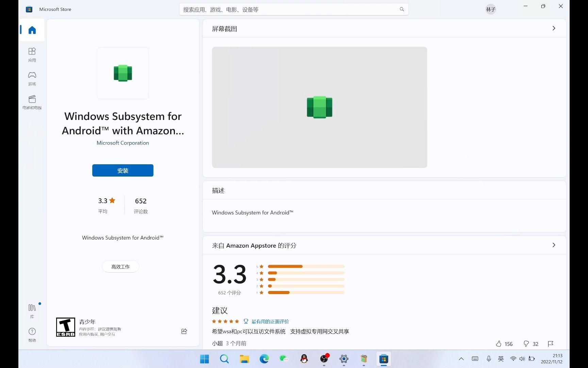Click the 1-star rating bar
588x368 pixels.
tap(306, 292)
